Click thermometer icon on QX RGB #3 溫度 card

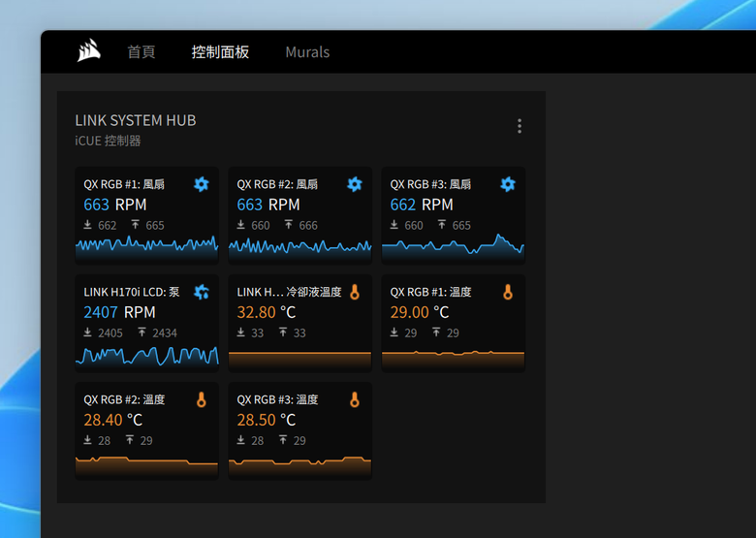tap(355, 399)
